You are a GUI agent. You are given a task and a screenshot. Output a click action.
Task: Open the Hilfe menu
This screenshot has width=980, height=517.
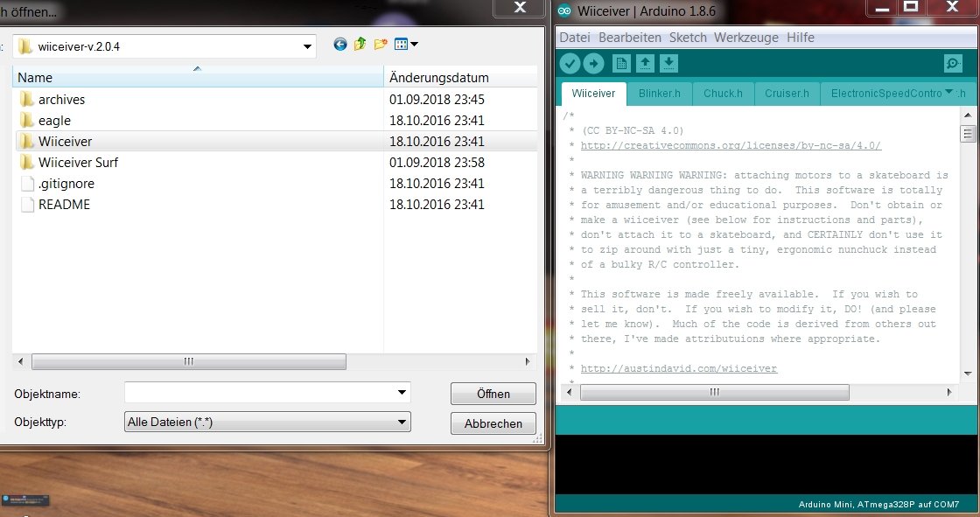click(800, 38)
